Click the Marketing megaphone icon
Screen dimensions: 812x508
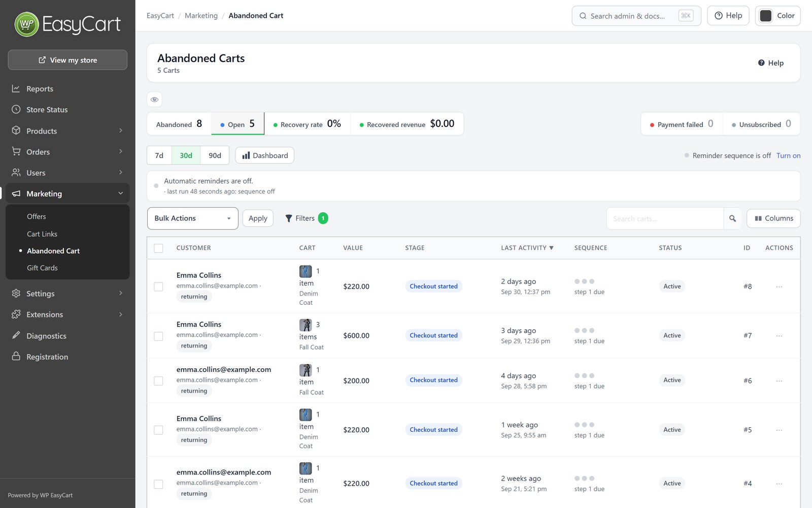tap(16, 194)
